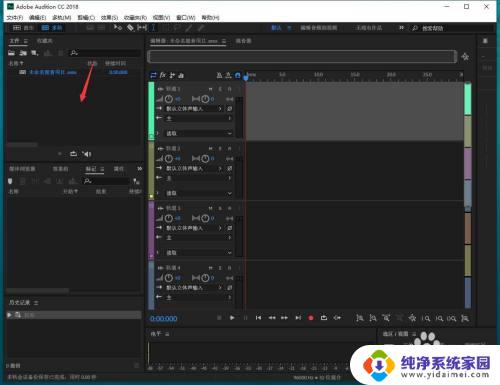Click the green color bar of track 1
This screenshot has width=500, height=385.
(151, 110)
